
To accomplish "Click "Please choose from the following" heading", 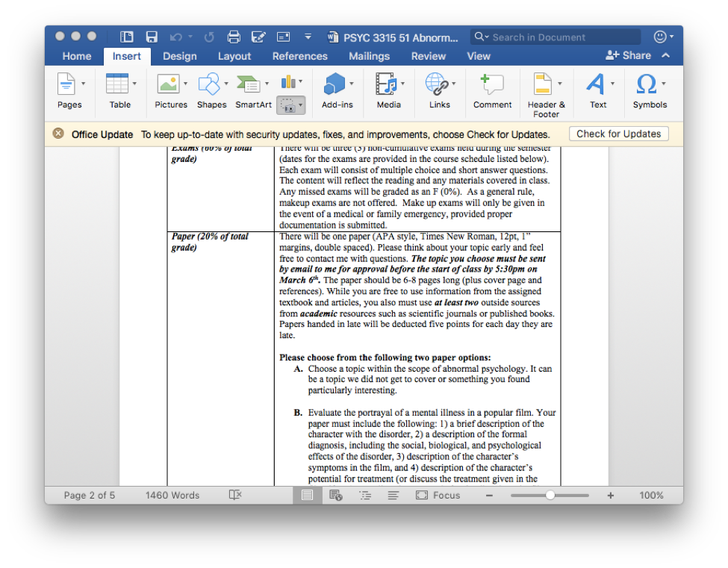I will coord(385,358).
